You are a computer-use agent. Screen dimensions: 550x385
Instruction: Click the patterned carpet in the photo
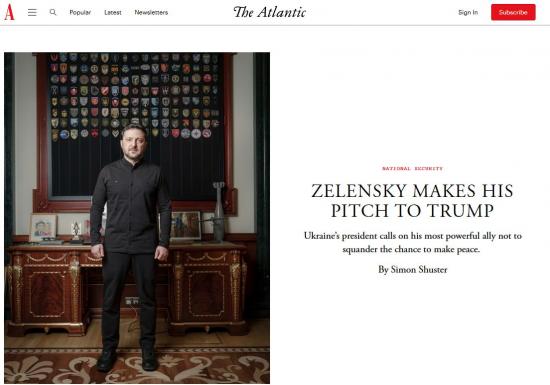click(x=137, y=365)
